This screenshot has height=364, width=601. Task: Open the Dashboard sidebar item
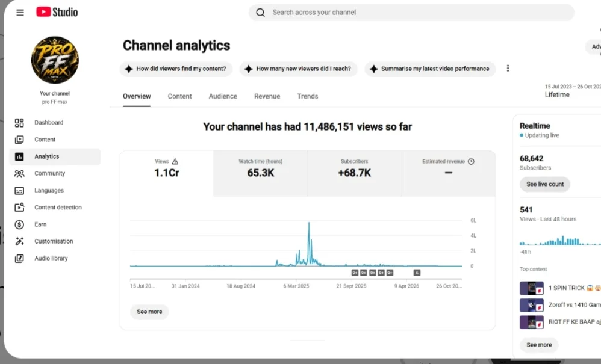pos(55,123)
